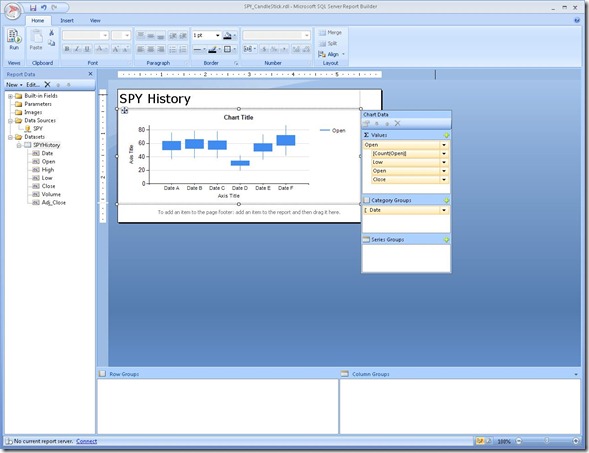Open the Border group dialog launcher
The width and height of the screenshot is (589, 453).
coord(236,63)
